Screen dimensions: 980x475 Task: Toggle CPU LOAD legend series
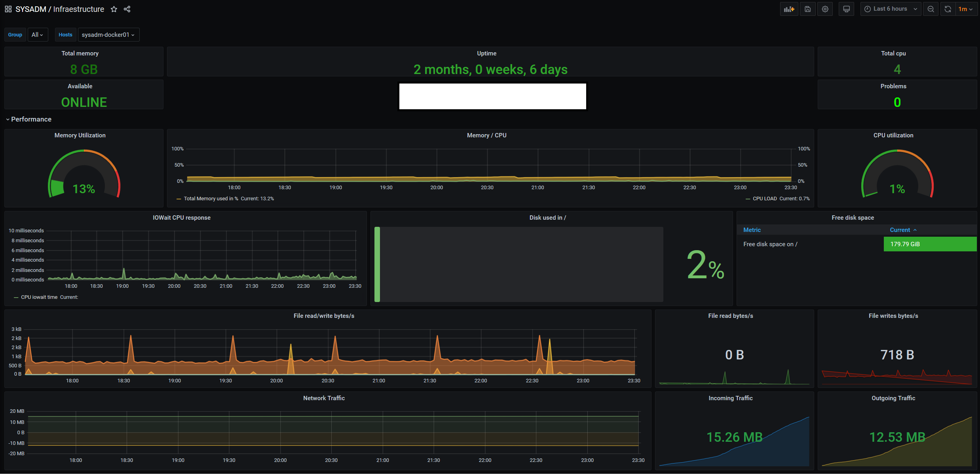point(764,199)
